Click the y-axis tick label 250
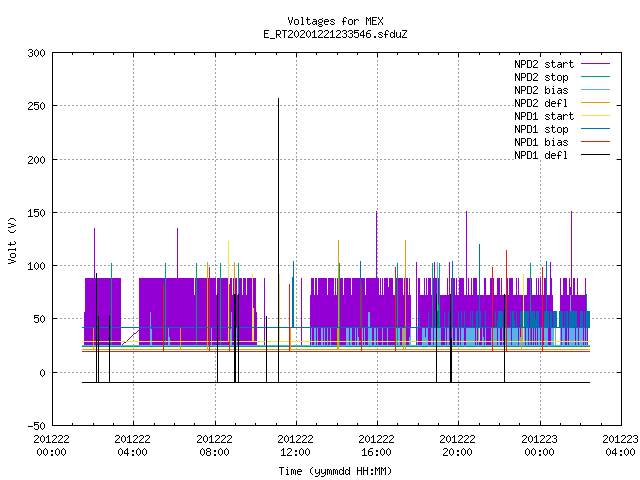Screen dimensions: 640x480 (x=36, y=107)
